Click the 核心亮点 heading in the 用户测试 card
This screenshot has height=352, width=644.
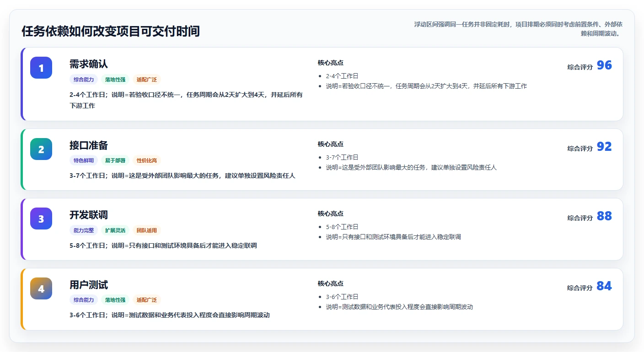point(331,283)
